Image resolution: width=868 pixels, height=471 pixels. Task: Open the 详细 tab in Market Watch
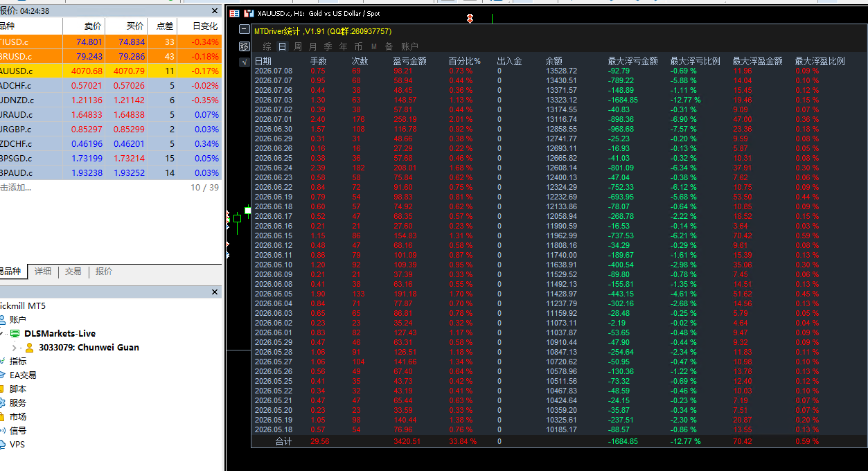pos(43,272)
